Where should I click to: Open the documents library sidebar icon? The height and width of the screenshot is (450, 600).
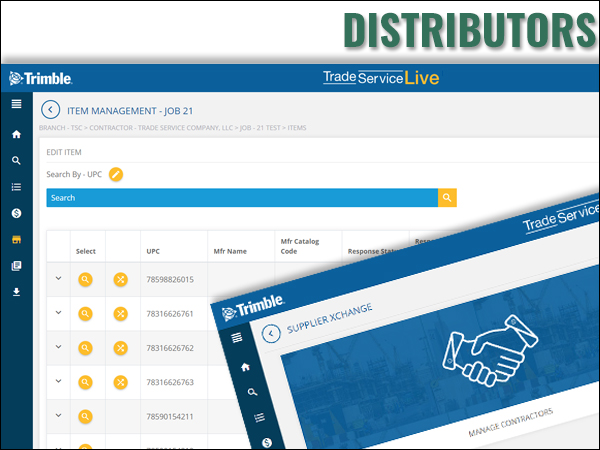point(16,266)
